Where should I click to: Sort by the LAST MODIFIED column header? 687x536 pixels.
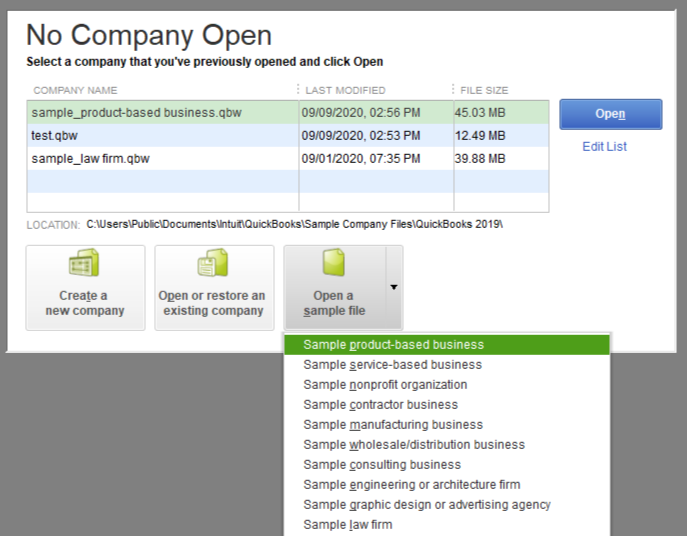tap(345, 90)
